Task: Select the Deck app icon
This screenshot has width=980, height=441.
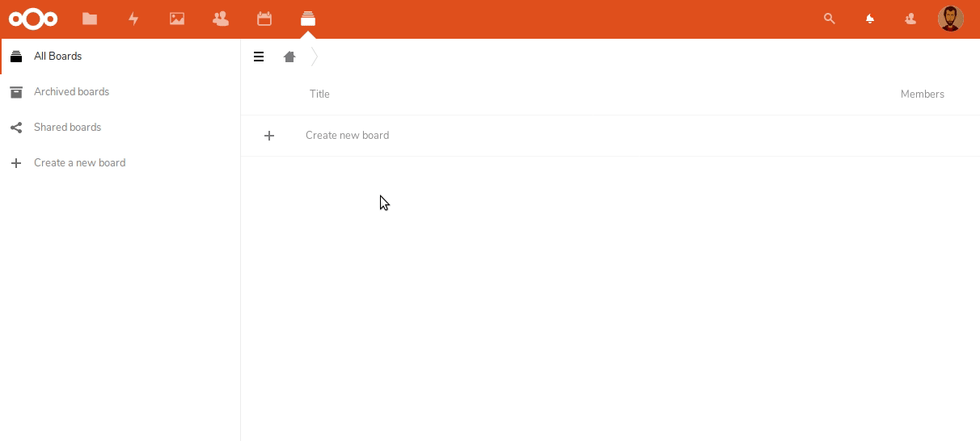Action: pos(308,19)
